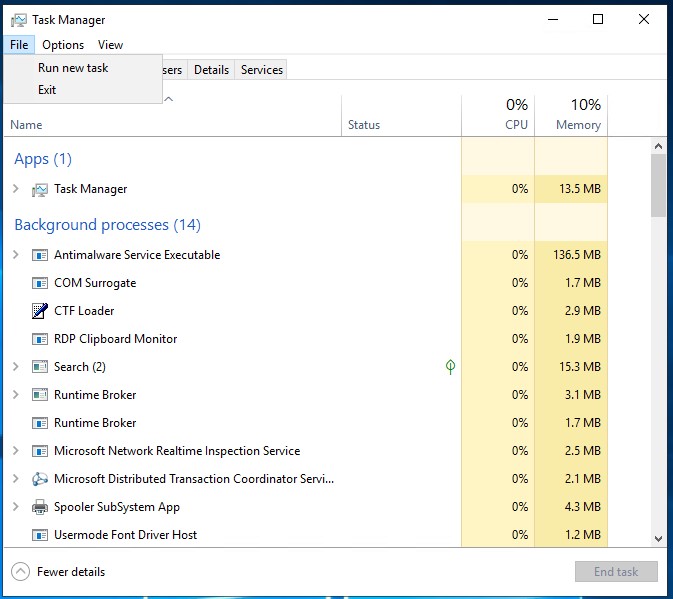Click the Fewer details circle arrow icon
Image resolution: width=673 pixels, height=599 pixels.
pos(21,572)
